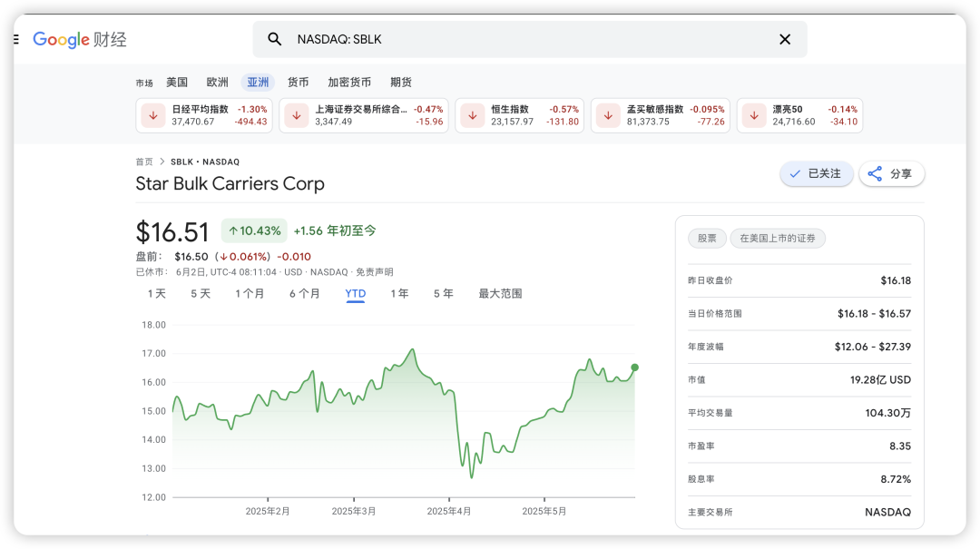Viewport: 980px width, 549px height.
Task: Click the 当日价格范围 value $16.18 - $16.57
Action: tap(875, 314)
